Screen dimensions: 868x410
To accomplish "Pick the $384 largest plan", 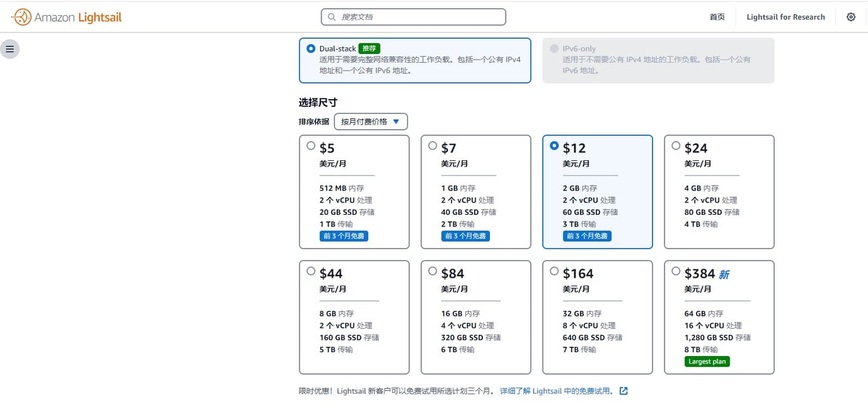I will 719,317.
